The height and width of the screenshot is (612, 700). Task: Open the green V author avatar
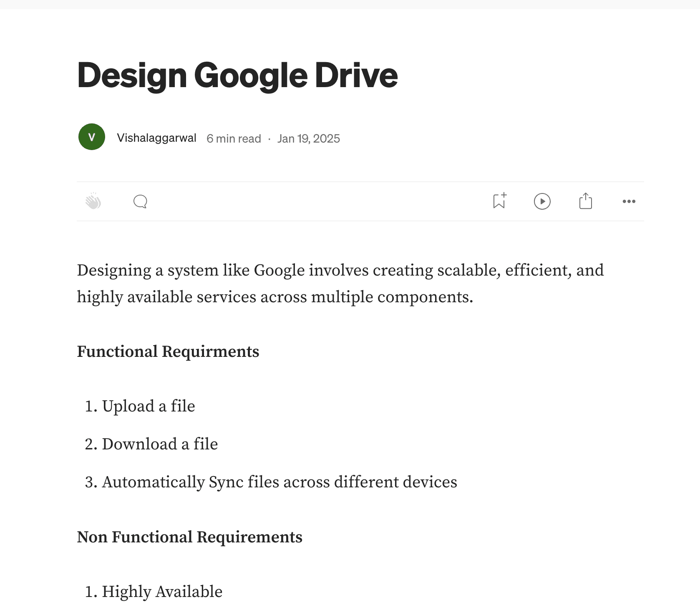click(92, 137)
